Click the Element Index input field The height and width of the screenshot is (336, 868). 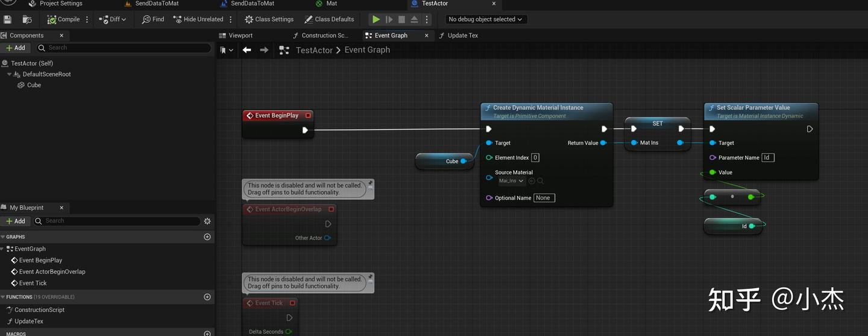coord(535,158)
